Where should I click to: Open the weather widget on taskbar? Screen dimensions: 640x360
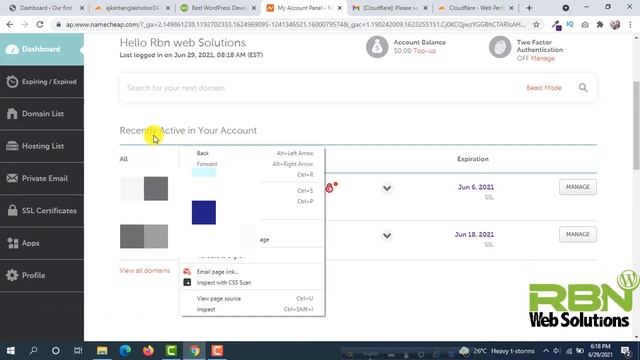(x=497, y=351)
